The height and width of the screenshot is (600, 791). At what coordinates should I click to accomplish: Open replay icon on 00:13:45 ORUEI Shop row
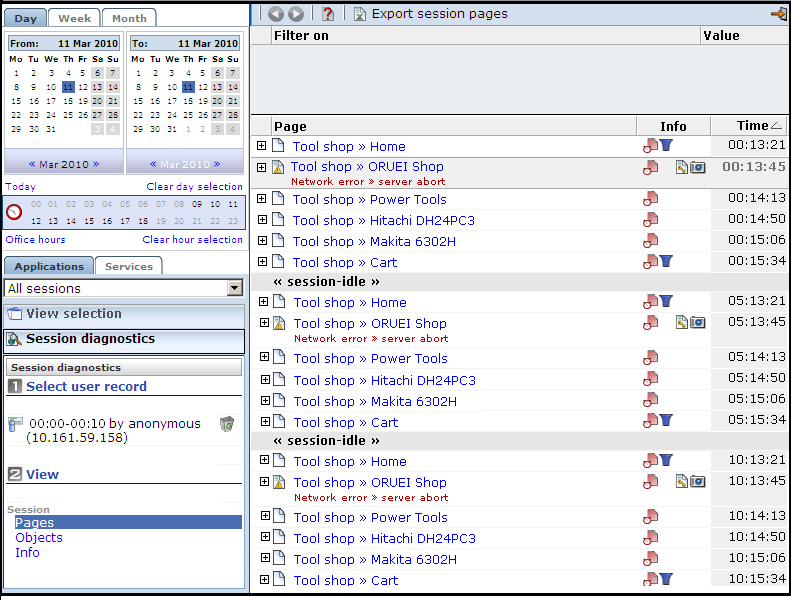click(682, 167)
